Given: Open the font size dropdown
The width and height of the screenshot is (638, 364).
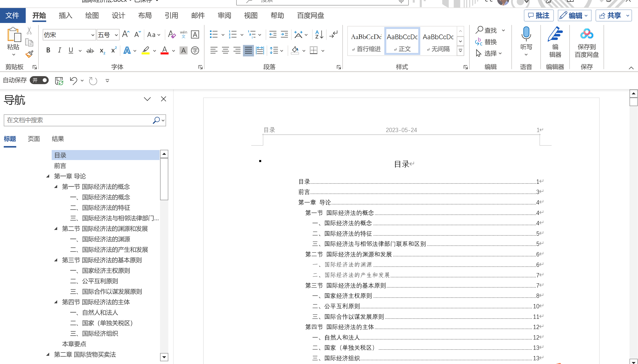Looking at the screenshot, I should [116, 35].
